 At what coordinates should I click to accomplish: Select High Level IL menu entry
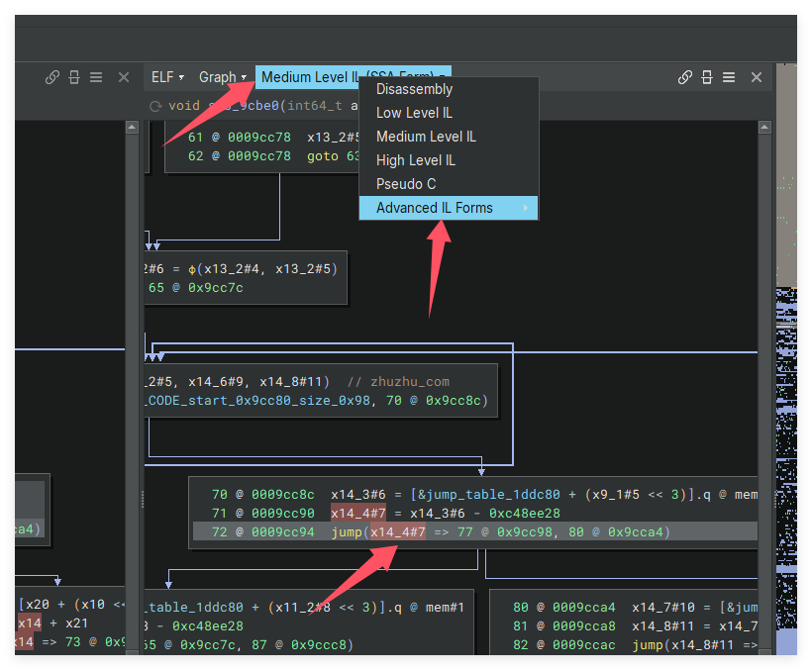pos(449,160)
